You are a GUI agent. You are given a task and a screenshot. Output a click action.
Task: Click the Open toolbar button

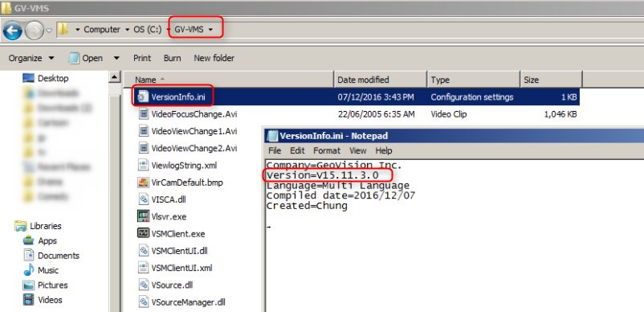86,58
